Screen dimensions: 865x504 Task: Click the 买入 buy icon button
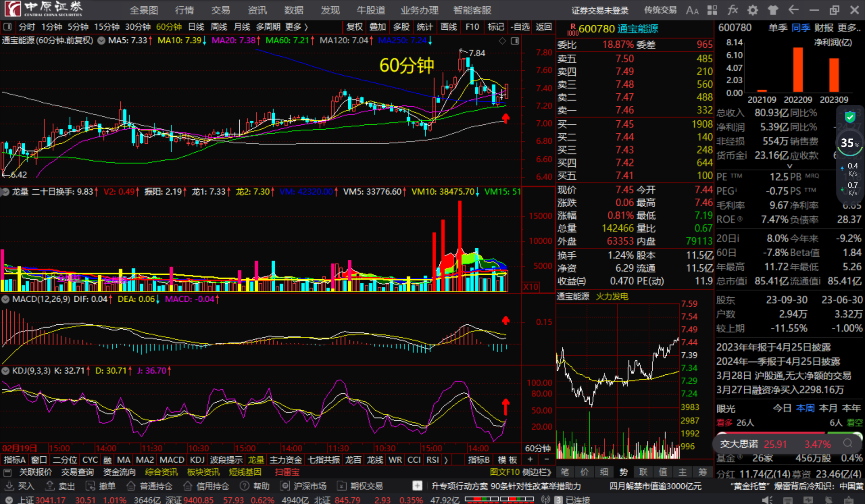point(19,486)
